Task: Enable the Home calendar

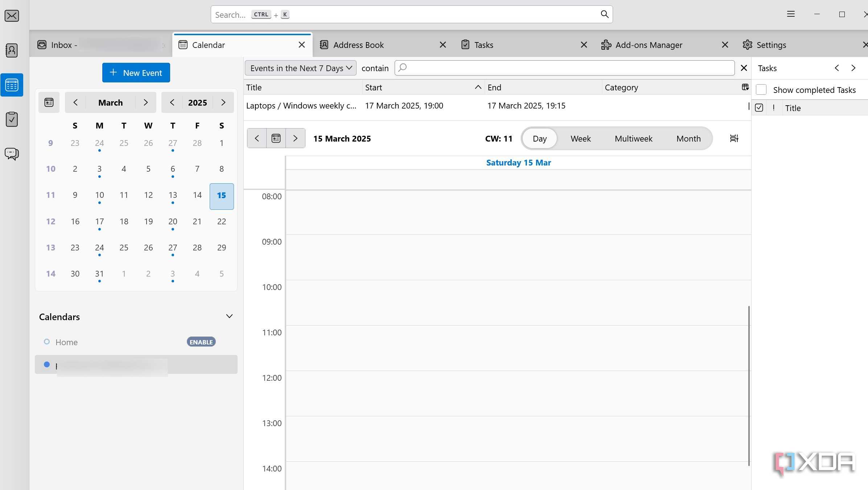Action: pyautogui.click(x=201, y=342)
